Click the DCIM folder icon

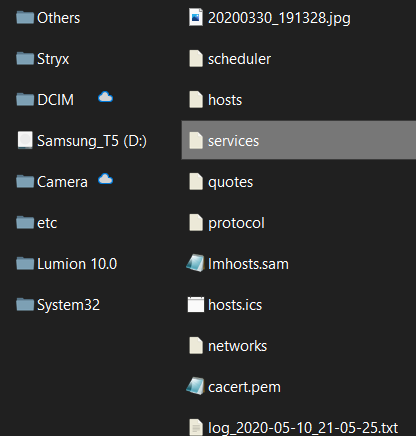coord(25,100)
